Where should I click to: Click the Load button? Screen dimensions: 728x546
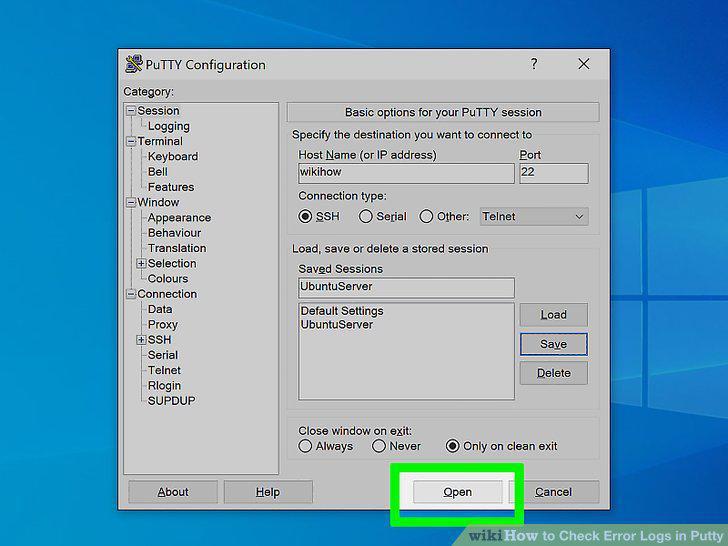pos(554,315)
